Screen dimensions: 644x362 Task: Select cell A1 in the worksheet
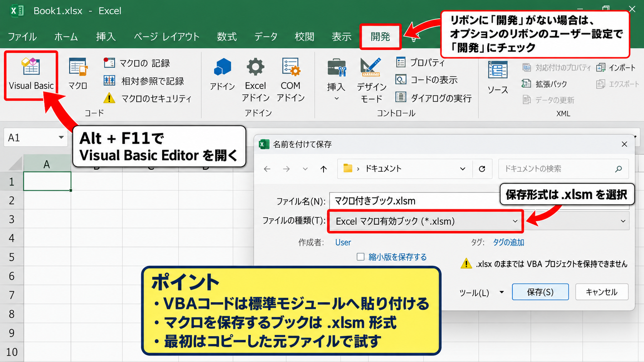pos(47,181)
